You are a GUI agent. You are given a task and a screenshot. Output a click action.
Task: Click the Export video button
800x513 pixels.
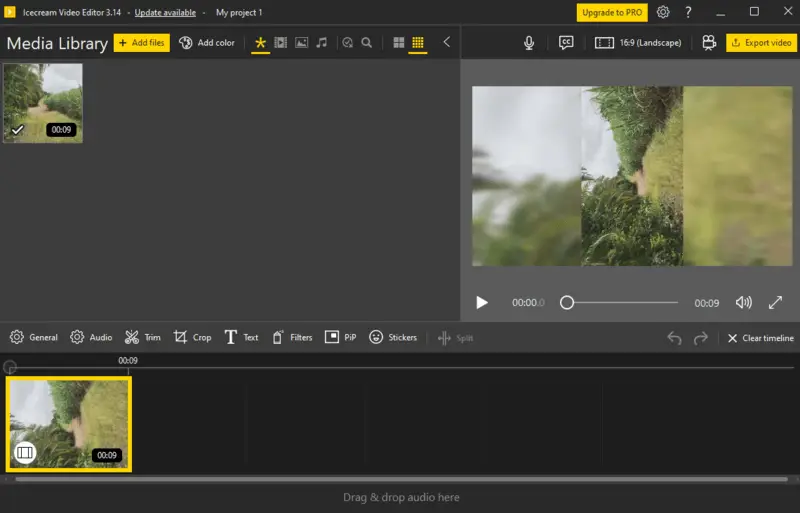(x=761, y=43)
